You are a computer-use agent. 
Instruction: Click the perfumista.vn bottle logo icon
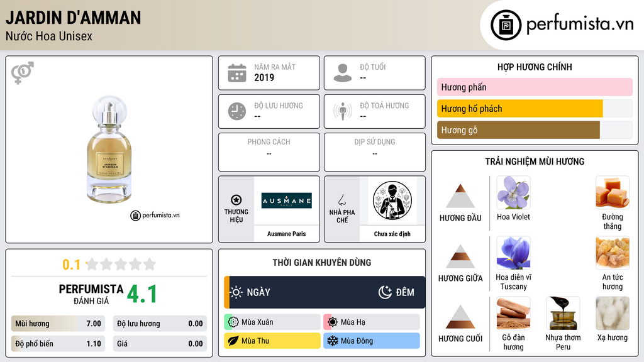click(x=506, y=25)
